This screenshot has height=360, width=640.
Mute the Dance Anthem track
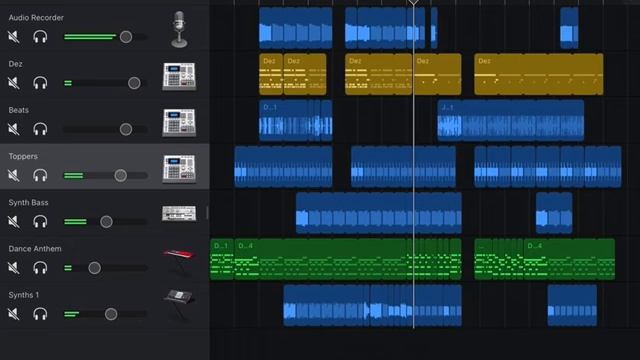point(14,268)
